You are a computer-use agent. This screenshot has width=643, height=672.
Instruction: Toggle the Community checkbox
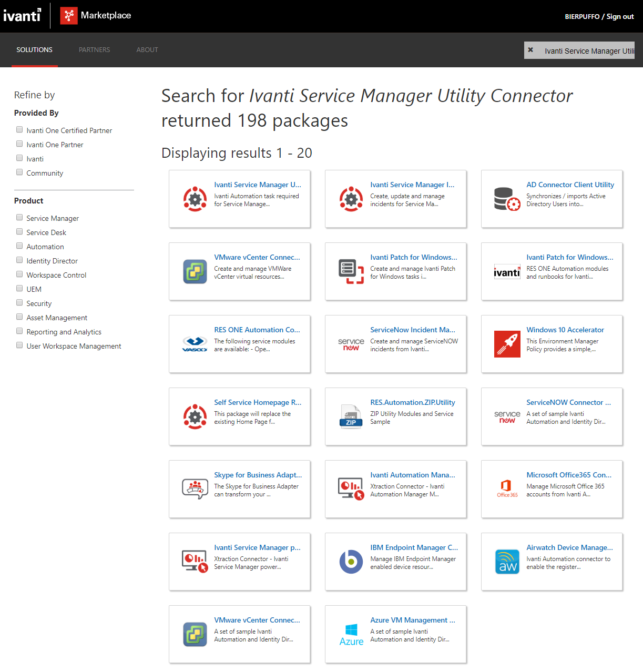(x=19, y=172)
